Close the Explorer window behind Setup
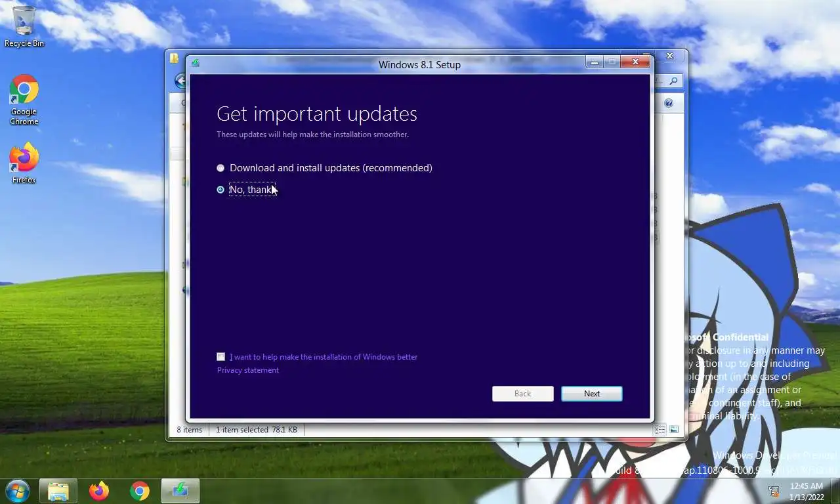This screenshot has height=504, width=840. (670, 56)
